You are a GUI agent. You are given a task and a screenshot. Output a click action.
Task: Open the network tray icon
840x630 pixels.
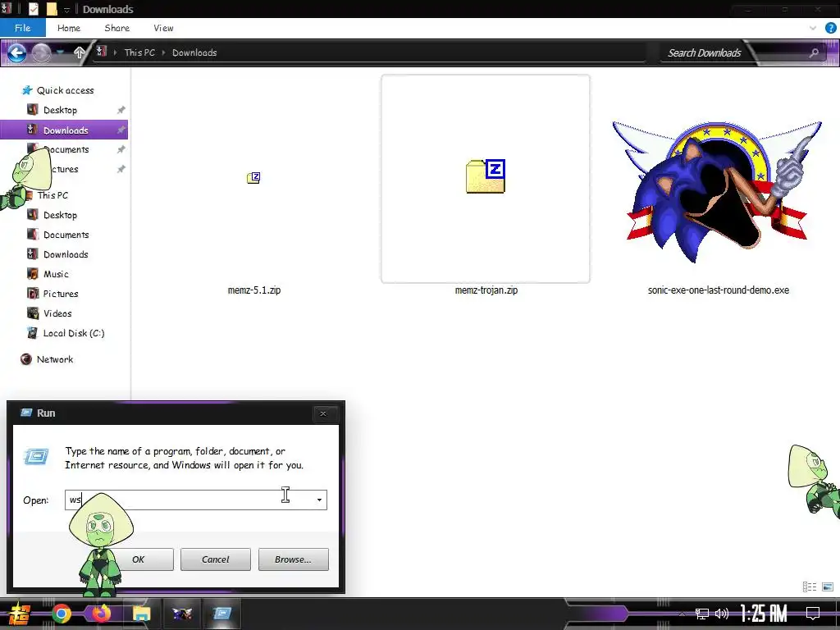(x=701, y=614)
